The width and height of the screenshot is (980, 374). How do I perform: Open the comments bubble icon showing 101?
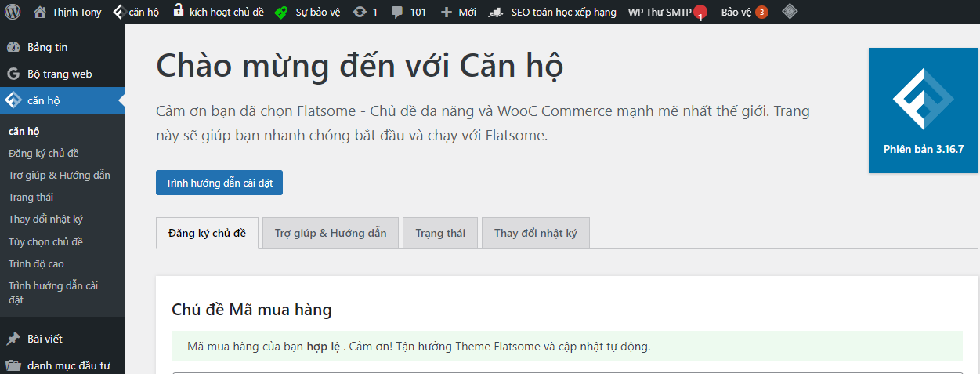[397, 12]
